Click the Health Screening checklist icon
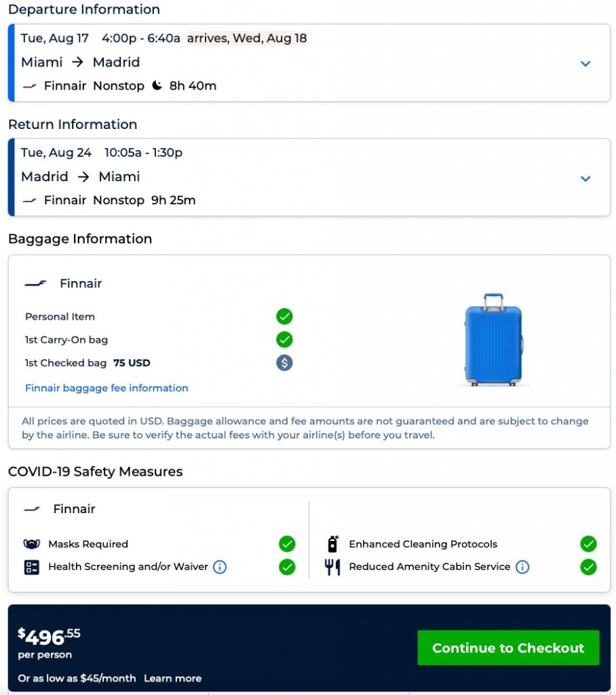The image size is (616, 695). pos(31,567)
